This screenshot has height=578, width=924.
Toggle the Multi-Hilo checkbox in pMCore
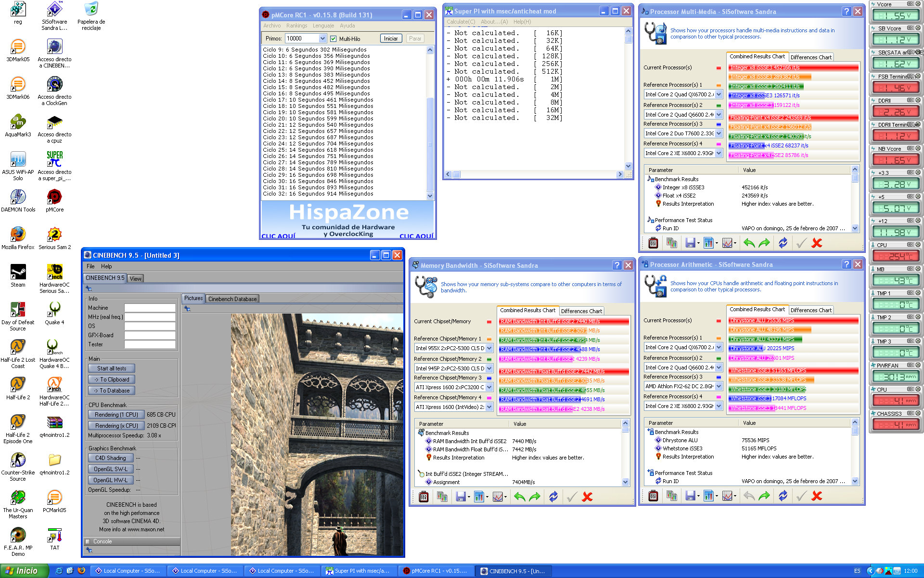tap(333, 39)
